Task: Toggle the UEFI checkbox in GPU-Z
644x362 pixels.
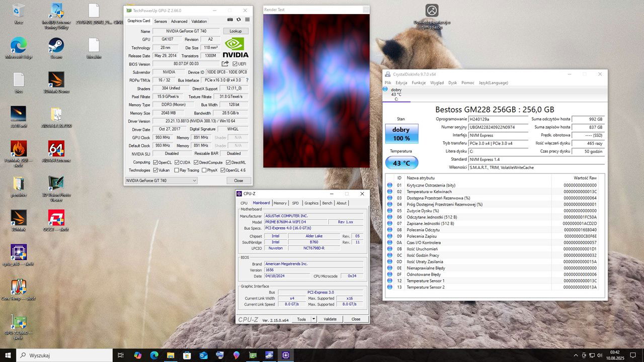Action: (235, 64)
